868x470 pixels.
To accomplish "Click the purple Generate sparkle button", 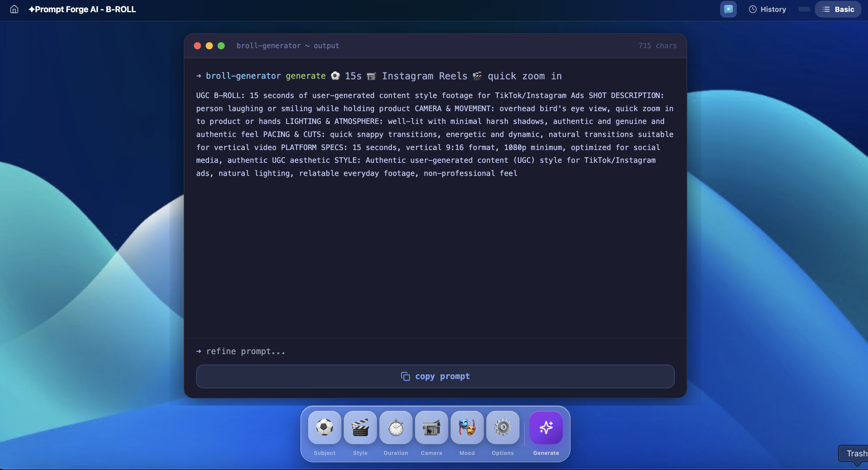I will click(x=546, y=428).
